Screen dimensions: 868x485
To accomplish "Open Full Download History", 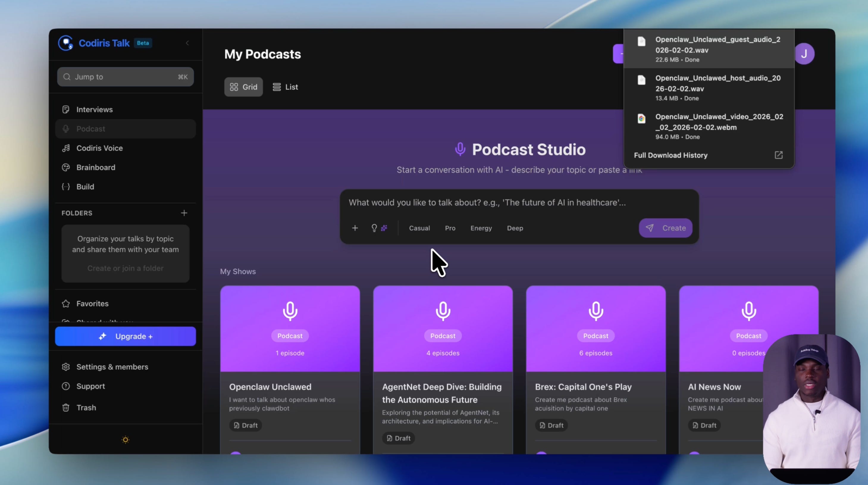I will (x=670, y=155).
